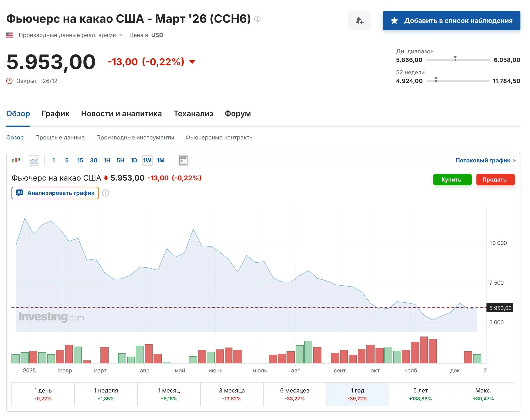Select the 1D chart interval

pos(133,160)
